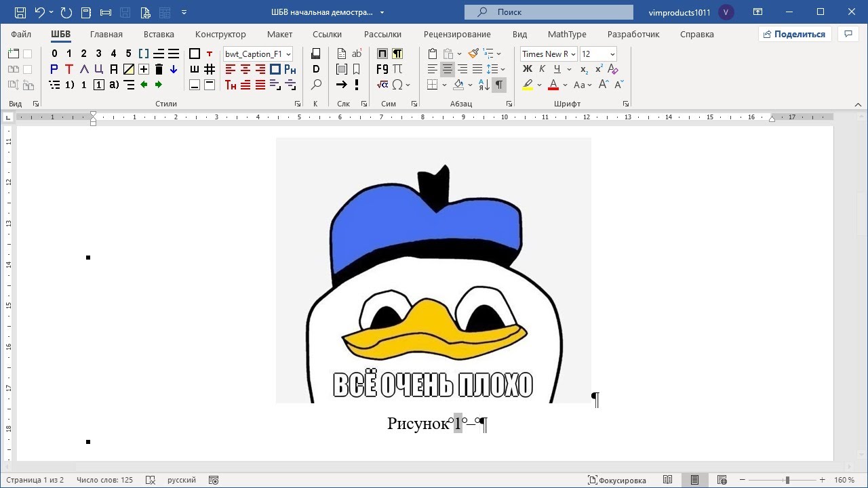Expand the Стили group dialog launcher

pyautogui.click(x=297, y=104)
